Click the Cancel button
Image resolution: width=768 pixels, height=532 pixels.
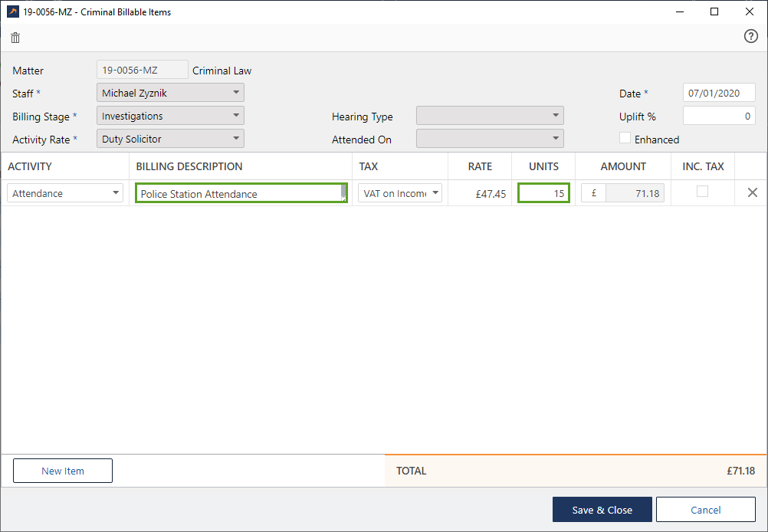pos(705,510)
